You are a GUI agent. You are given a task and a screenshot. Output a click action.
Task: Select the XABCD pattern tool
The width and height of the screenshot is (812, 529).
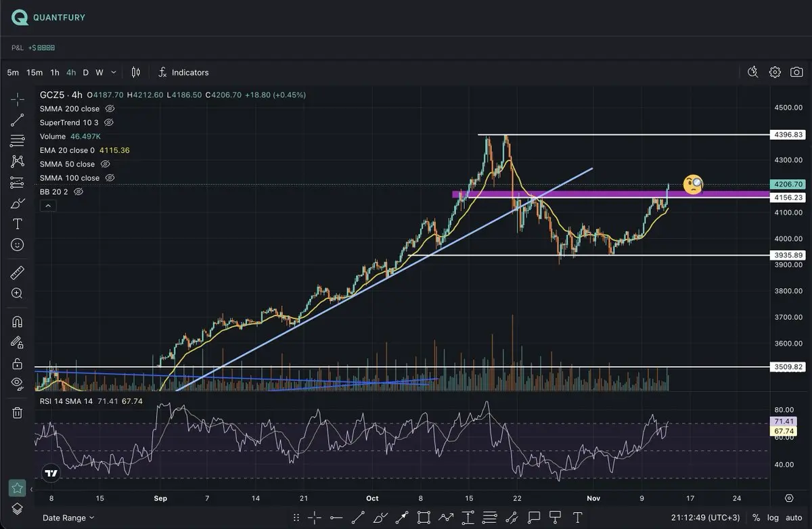coord(18,162)
